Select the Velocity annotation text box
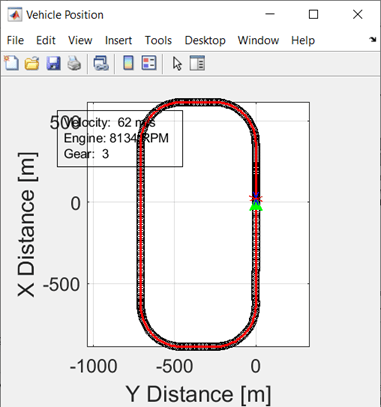This screenshot has width=381, height=407. pyautogui.click(x=120, y=138)
